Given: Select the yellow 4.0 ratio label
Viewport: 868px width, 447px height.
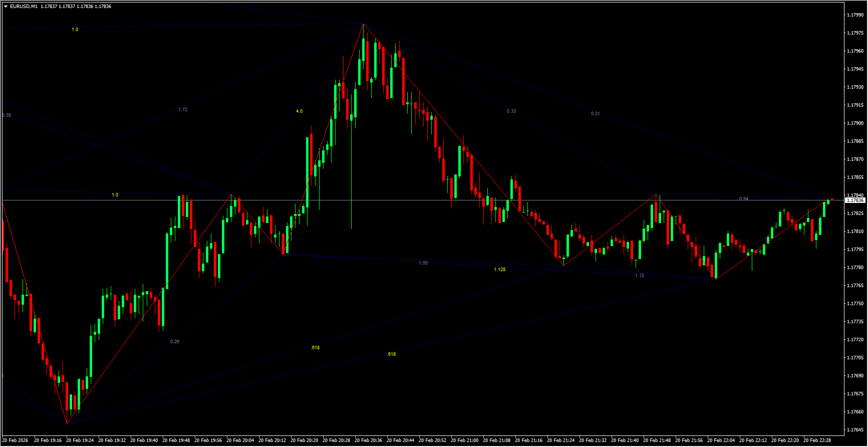Looking at the screenshot, I should (x=299, y=111).
